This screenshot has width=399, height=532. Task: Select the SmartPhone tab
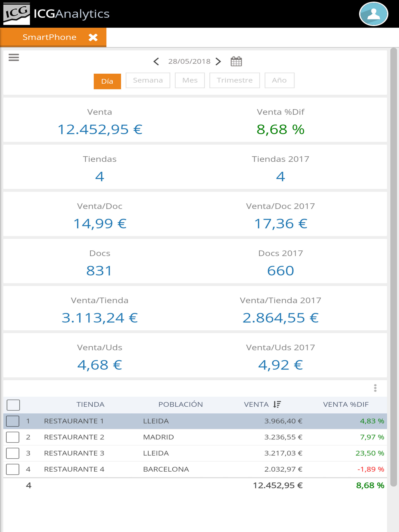(49, 37)
